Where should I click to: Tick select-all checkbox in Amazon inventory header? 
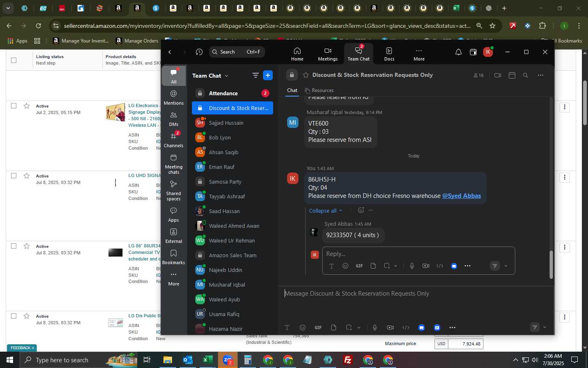pyautogui.click(x=13, y=60)
